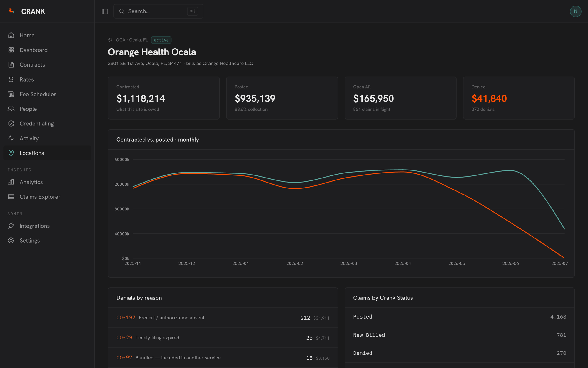Click the 781 new billed count
The width and height of the screenshot is (588, 368).
[x=561, y=335]
